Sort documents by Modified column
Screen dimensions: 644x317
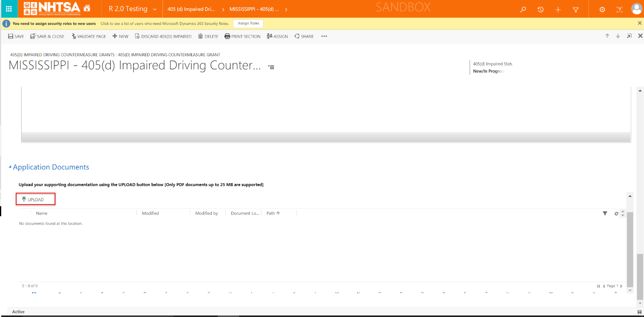click(x=150, y=213)
